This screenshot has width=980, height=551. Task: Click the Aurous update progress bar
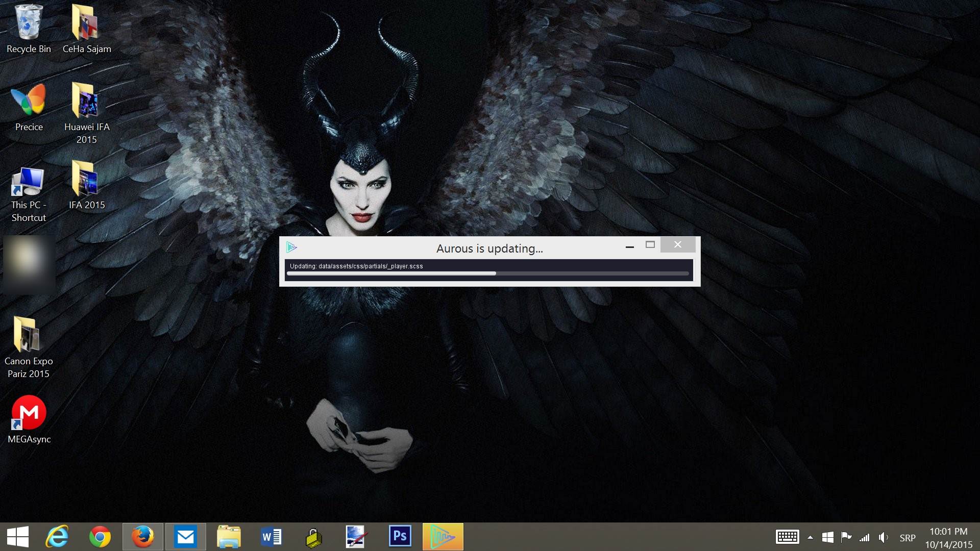tap(487, 274)
